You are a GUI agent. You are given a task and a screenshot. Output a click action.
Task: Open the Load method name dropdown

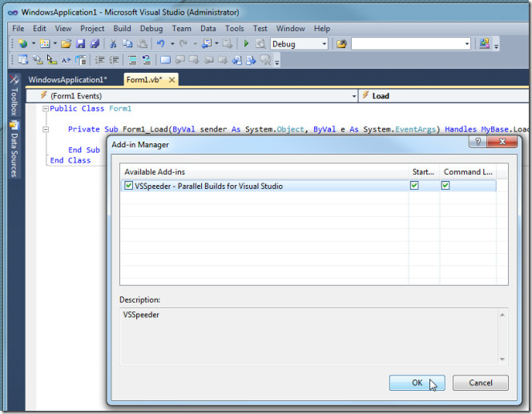[x=445, y=96]
